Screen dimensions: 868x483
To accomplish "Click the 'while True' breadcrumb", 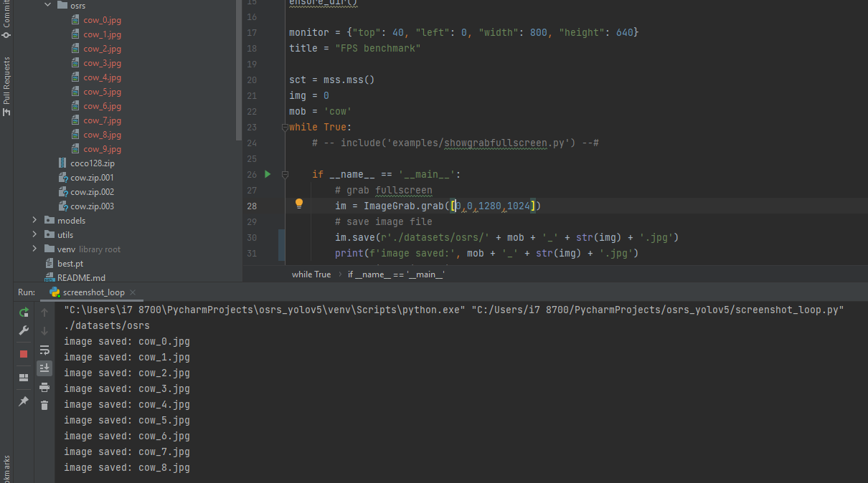I will 311,274.
